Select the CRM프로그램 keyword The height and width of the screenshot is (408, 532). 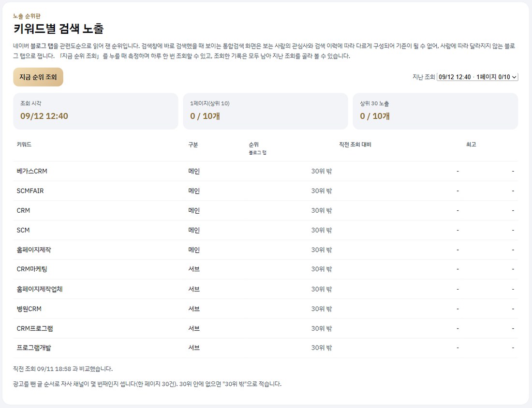35,329
